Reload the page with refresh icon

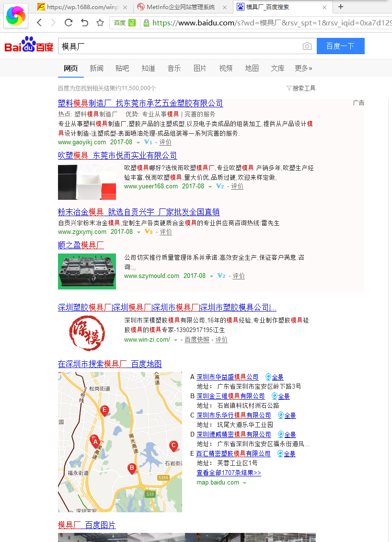[69, 23]
